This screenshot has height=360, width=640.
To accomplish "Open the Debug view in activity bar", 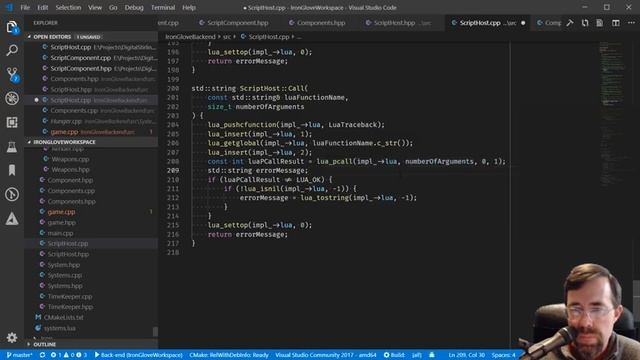I will click(12, 98).
